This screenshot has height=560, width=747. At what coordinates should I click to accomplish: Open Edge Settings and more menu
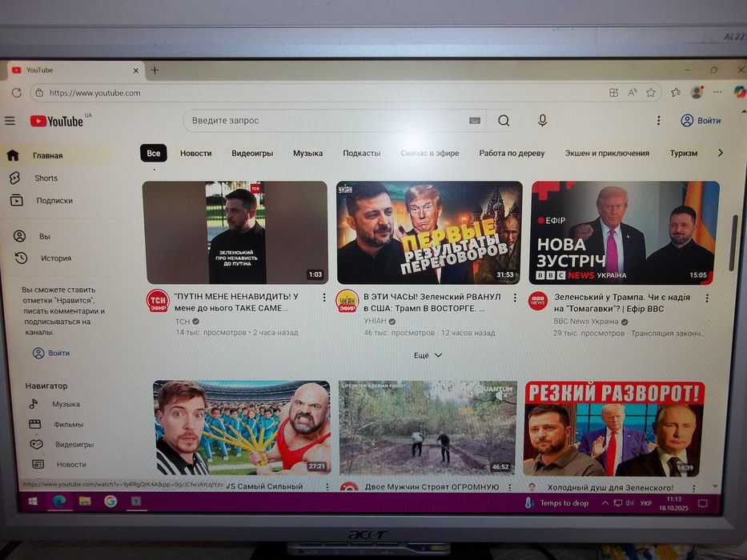[717, 92]
